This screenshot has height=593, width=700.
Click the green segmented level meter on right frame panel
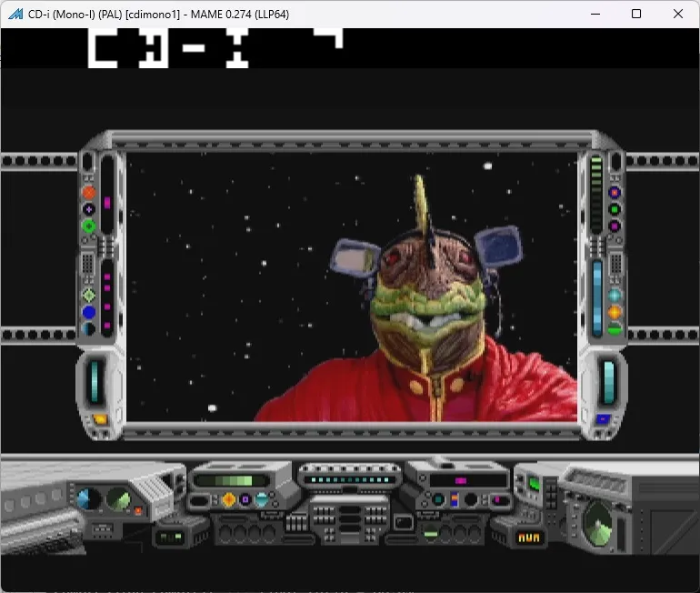pos(596,195)
